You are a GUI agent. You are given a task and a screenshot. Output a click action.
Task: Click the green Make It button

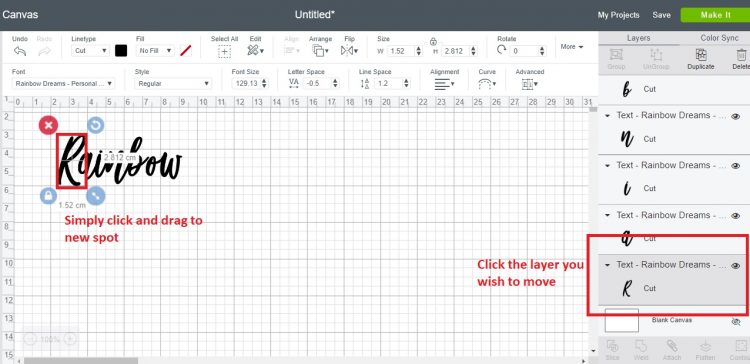(x=715, y=15)
